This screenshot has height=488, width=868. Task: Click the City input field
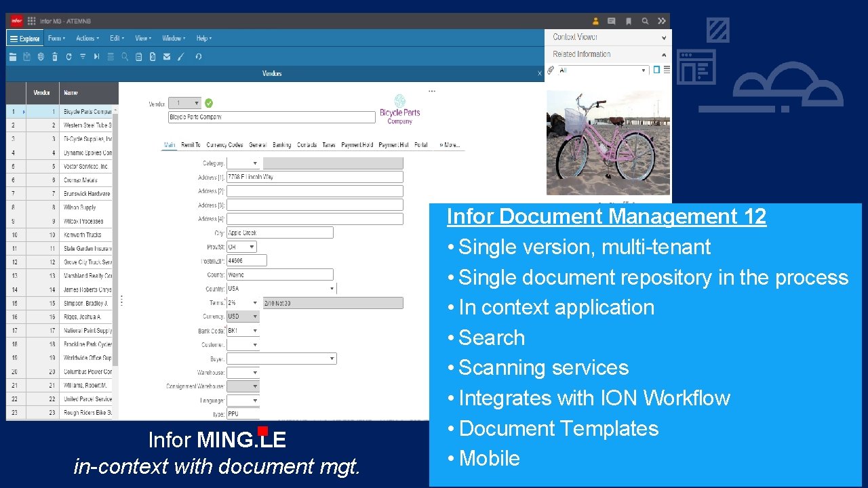[280, 232]
